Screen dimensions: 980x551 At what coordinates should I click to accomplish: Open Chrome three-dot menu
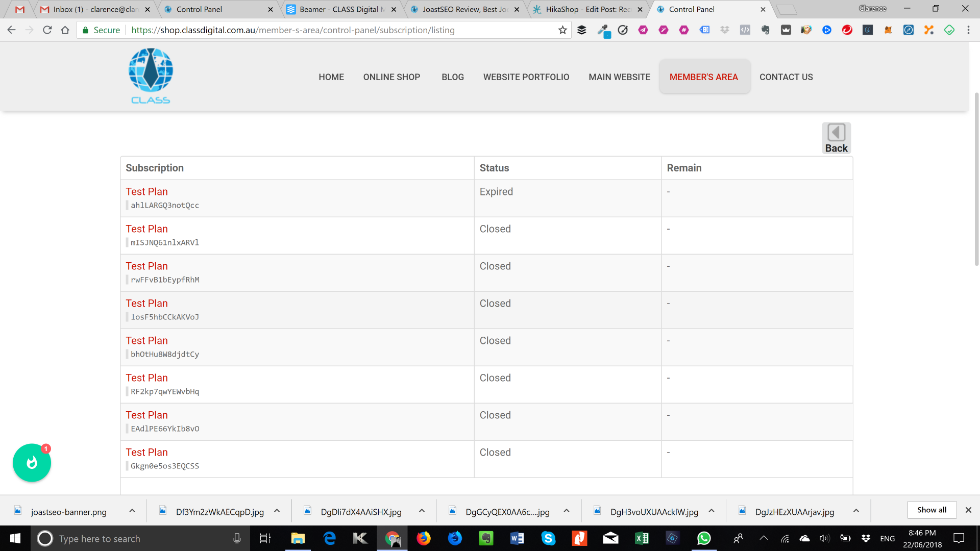pyautogui.click(x=968, y=30)
